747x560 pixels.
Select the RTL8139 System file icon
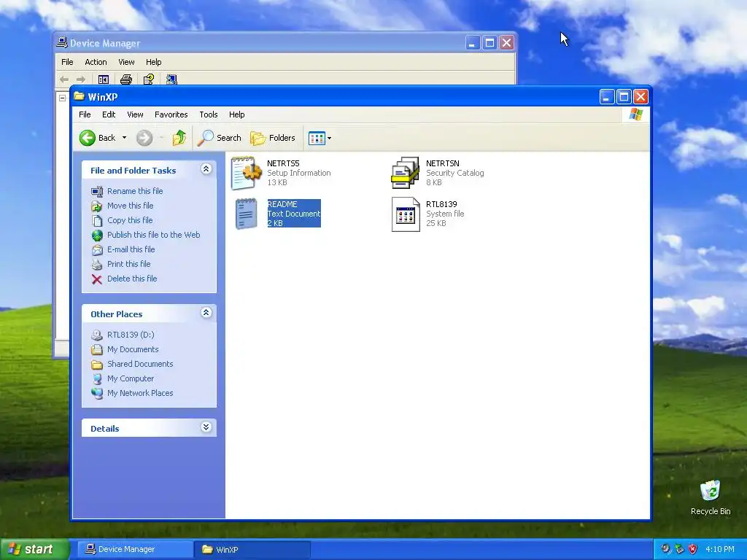click(406, 214)
